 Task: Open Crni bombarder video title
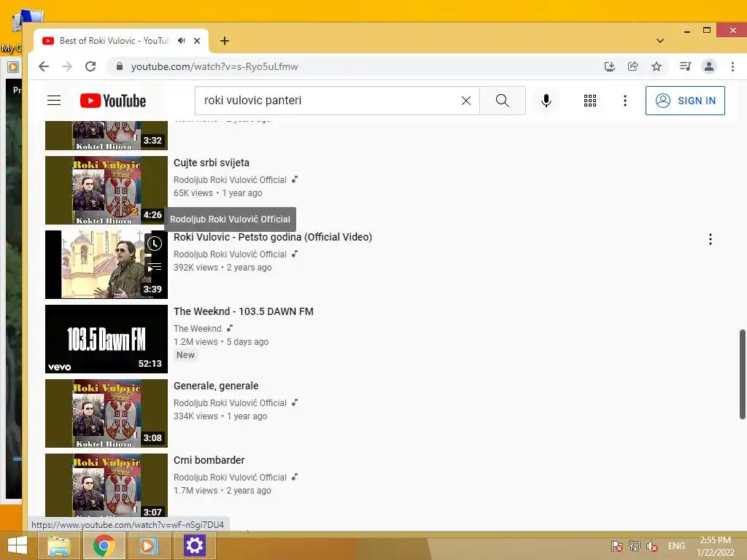pyautogui.click(x=209, y=460)
